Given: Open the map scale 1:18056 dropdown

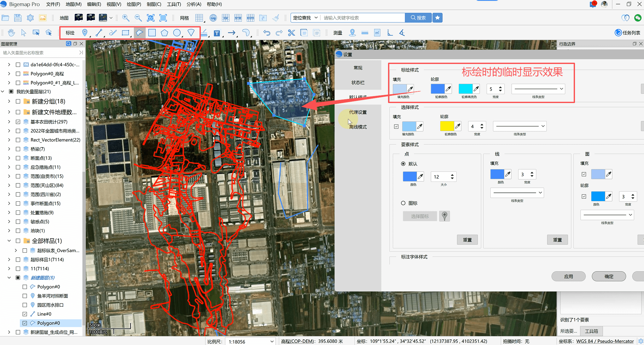Looking at the screenshot, I should click(251, 342).
